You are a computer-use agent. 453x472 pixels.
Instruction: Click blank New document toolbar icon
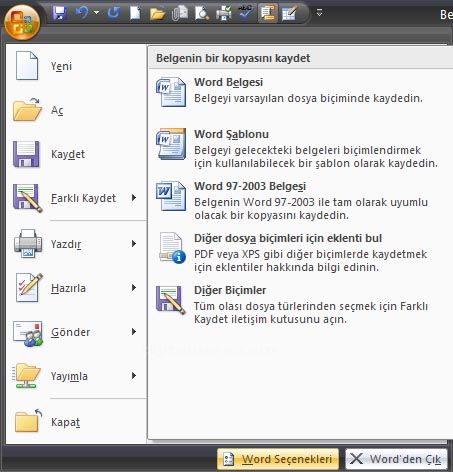coord(135,14)
